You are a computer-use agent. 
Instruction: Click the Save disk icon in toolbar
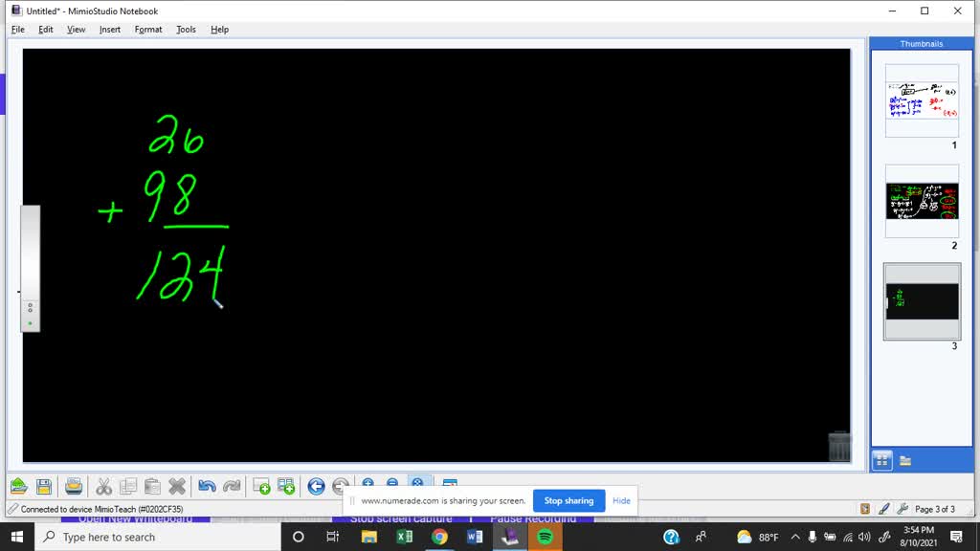point(43,486)
